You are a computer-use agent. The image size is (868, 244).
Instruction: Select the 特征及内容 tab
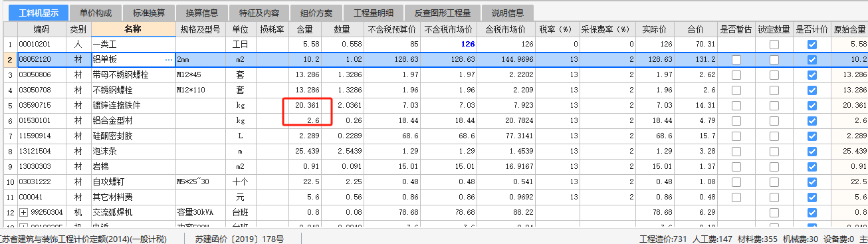click(x=259, y=13)
